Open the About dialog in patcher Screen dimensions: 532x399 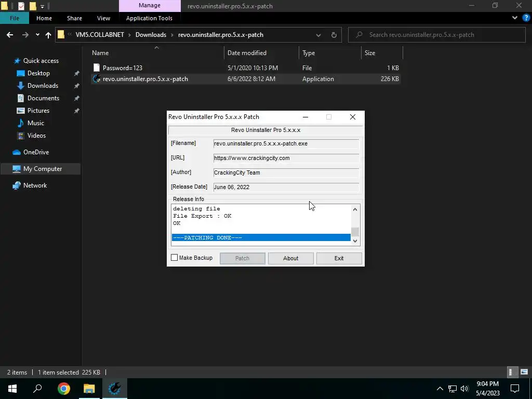pyautogui.click(x=291, y=258)
